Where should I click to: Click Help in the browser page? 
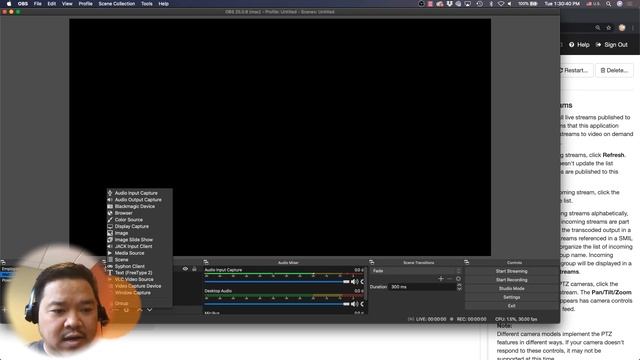(579, 44)
